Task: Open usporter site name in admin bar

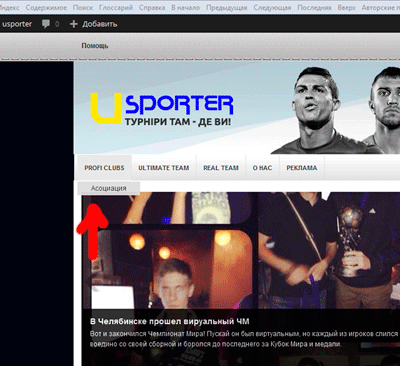Action: (17, 24)
